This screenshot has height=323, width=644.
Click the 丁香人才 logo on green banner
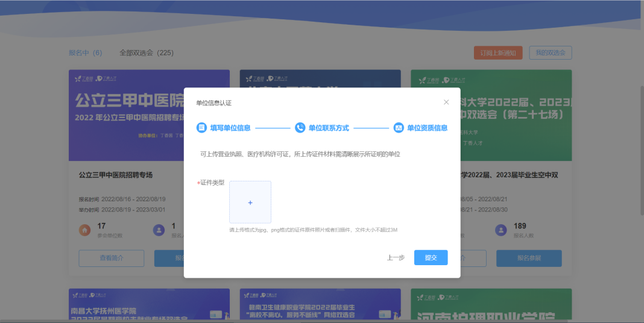coord(453,79)
